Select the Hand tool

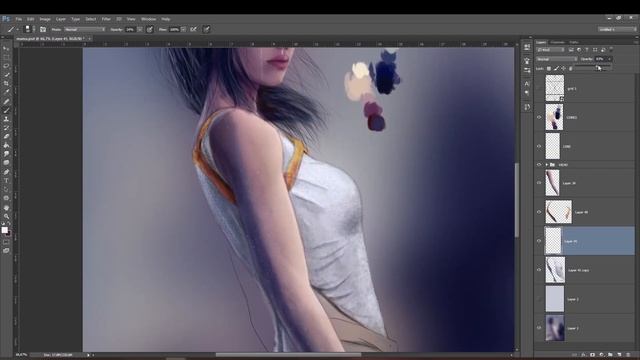click(x=6, y=207)
